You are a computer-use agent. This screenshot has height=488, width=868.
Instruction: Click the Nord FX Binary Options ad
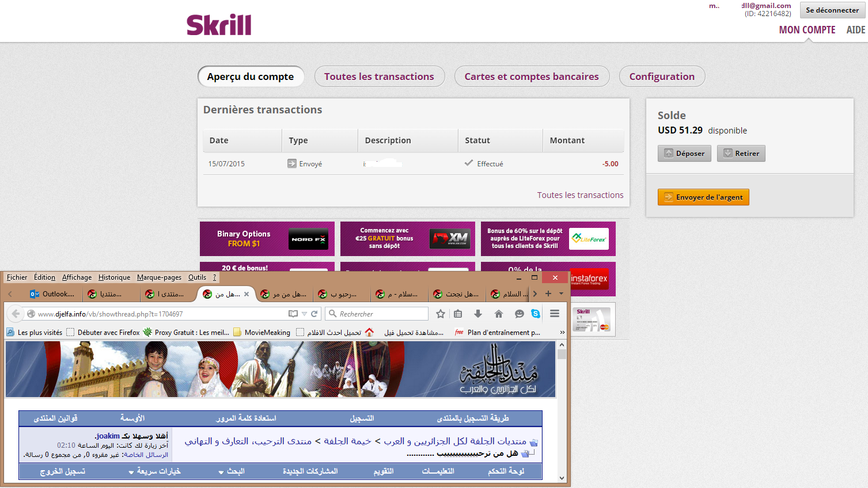pyautogui.click(x=267, y=239)
